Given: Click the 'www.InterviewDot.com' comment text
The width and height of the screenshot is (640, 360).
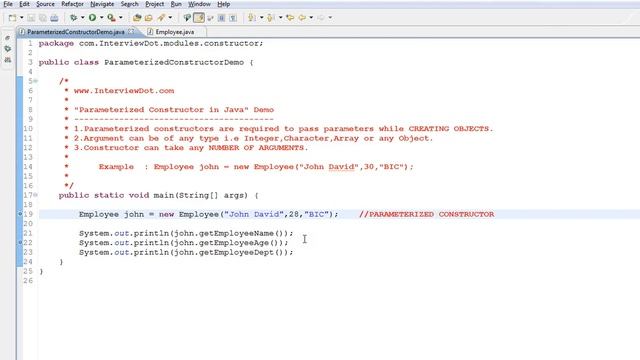Looking at the screenshot, I should click(124, 91).
